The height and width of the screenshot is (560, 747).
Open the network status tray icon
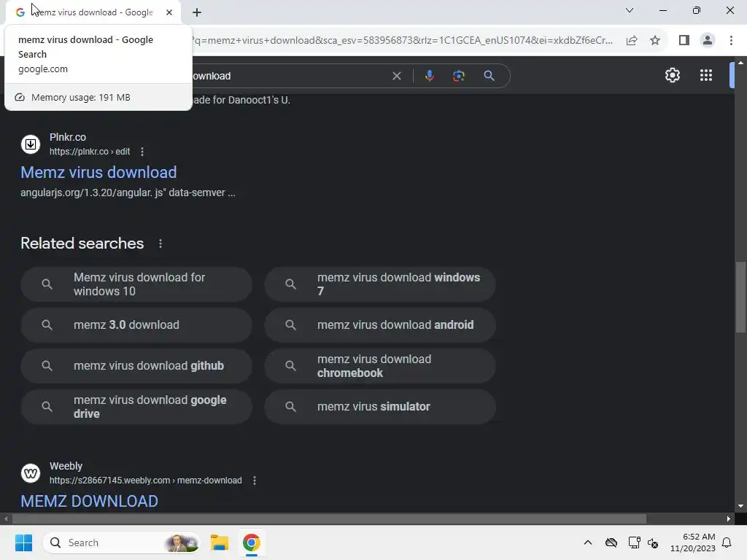click(x=634, y=542)
